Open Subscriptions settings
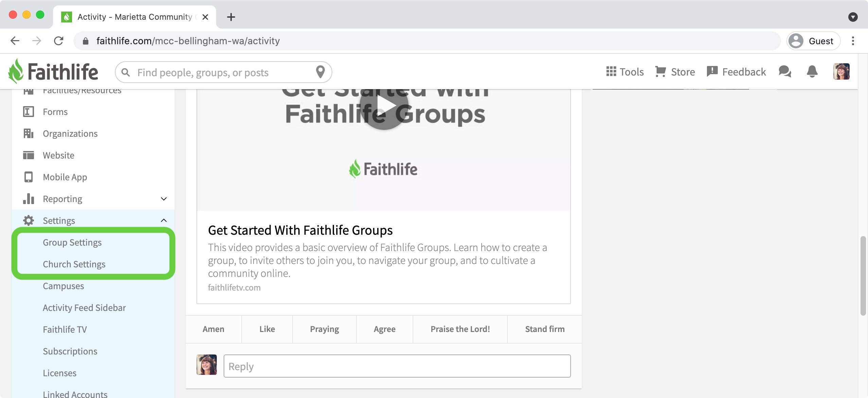Viewport: 868px width, 398px height. tap(70, 351)
